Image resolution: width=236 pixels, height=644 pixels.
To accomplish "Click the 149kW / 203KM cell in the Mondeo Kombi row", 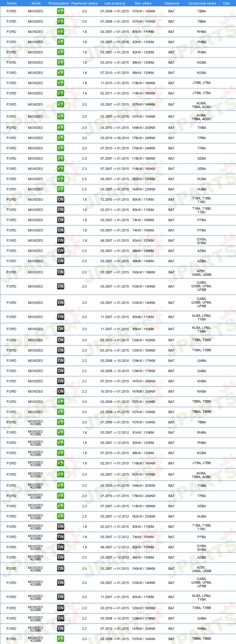I will tap(143, 486).
